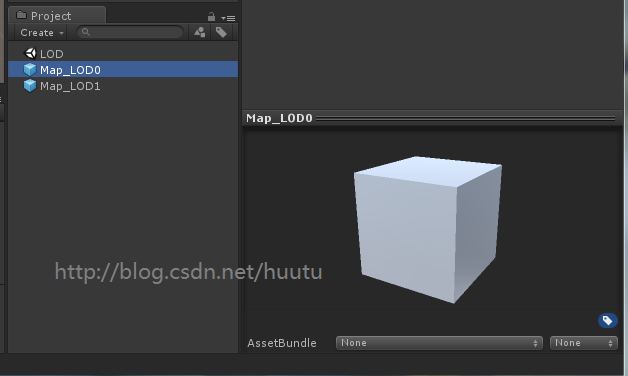Select the Map_LOD0 prefab
628x376 pixels.
(x=123, y=70)
